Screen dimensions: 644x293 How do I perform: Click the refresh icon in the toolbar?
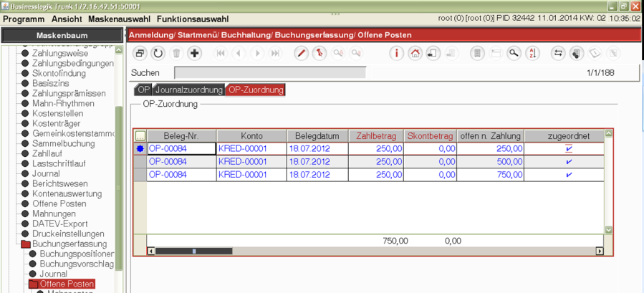158,53
